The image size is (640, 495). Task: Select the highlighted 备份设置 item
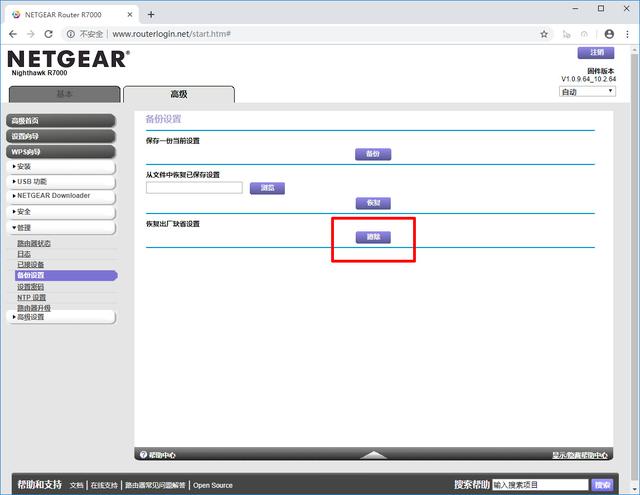(x=66, y=275)
